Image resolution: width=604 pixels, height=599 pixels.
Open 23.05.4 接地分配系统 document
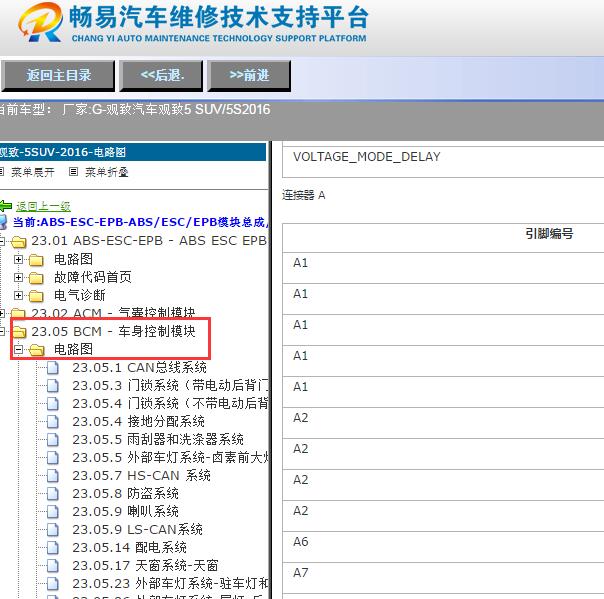(x=138, y=421)
